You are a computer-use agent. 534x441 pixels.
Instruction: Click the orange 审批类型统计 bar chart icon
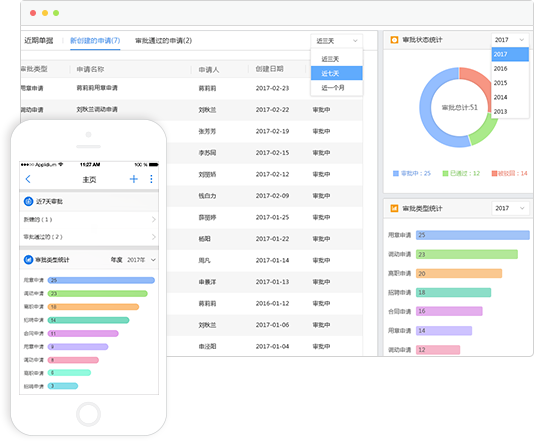point(394,208)
